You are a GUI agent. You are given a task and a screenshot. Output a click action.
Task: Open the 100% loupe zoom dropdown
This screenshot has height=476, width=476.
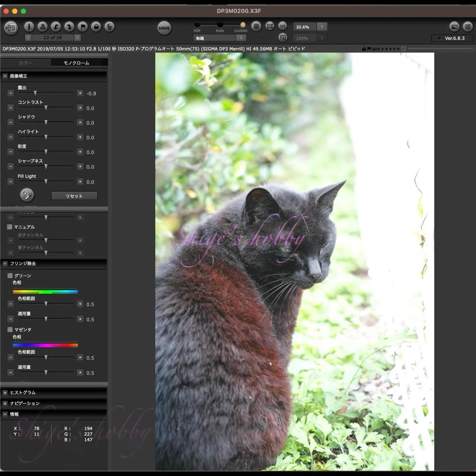pyautogui.click(x=310, y=38)
